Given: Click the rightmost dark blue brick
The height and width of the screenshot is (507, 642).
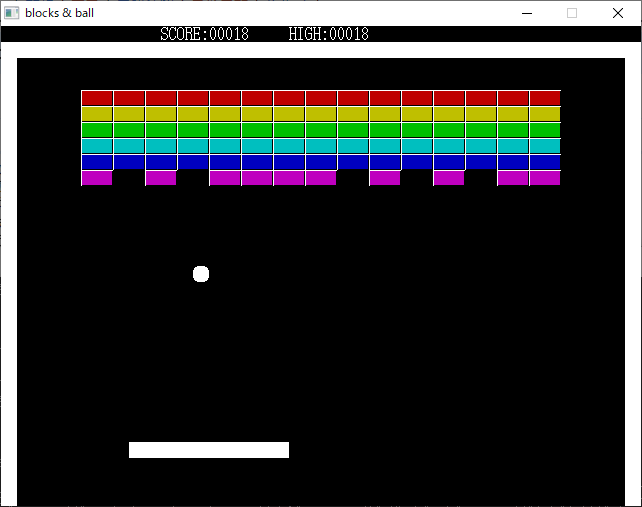Looking at the screenshot, I should point(545,162).
